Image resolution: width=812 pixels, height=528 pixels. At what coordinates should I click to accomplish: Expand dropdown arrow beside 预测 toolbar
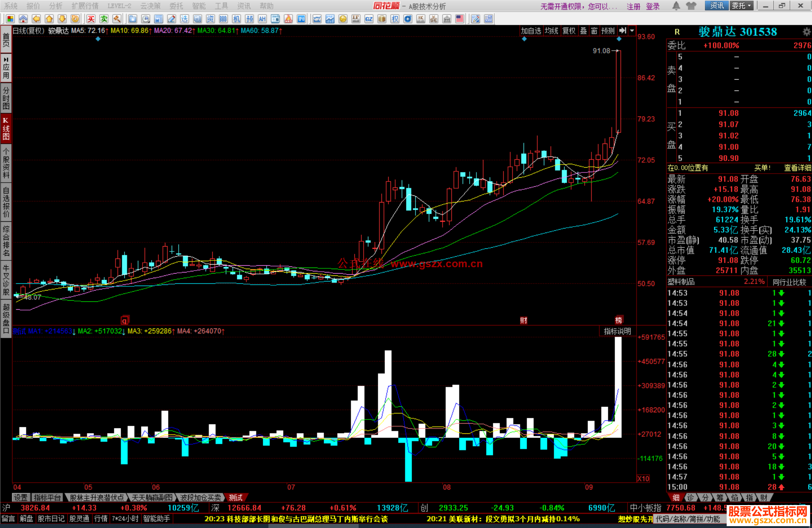[x=632, y=31]
